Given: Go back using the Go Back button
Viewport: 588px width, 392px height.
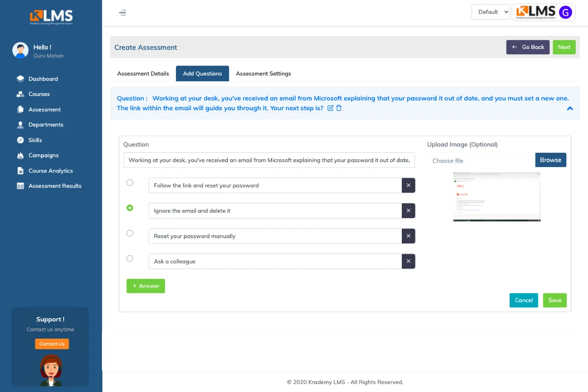Looking at the screenshot, I should pos(528,47).
